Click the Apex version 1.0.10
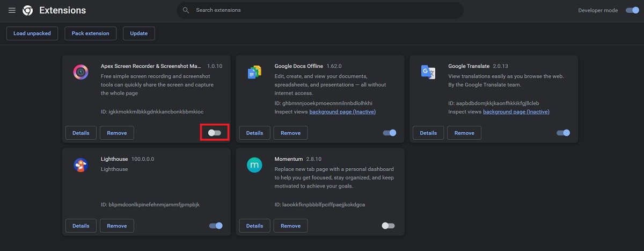The image size is (644, 251). point(215,66)
